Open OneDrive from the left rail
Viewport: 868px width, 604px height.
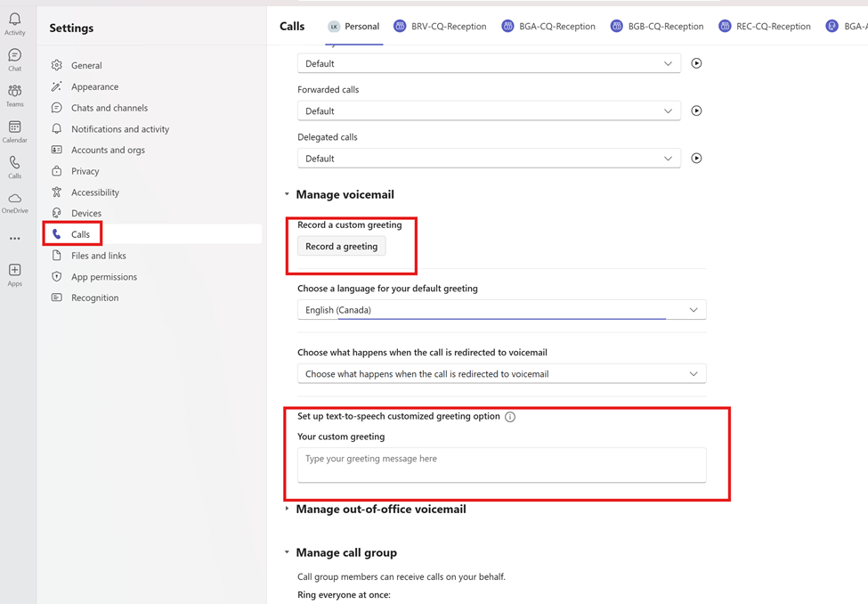(x=15, y=202)
